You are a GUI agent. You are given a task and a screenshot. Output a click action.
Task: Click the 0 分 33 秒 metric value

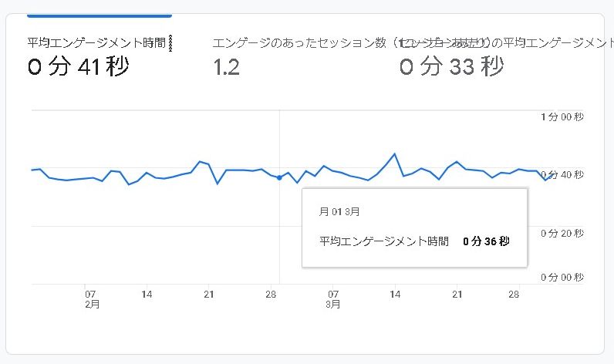coord(451,67)
